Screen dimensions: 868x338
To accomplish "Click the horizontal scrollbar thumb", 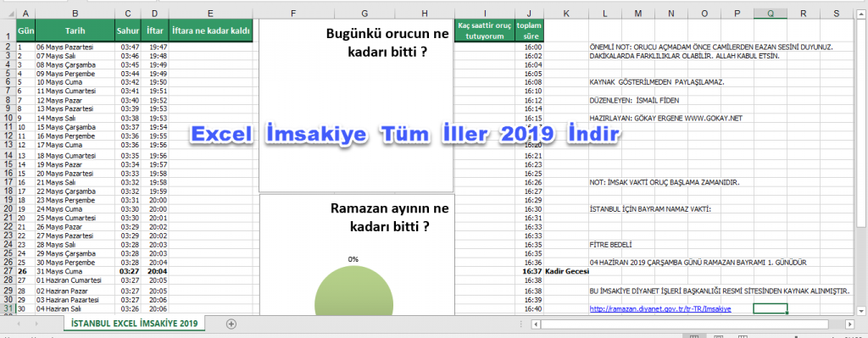I will (x=684, y=324).
